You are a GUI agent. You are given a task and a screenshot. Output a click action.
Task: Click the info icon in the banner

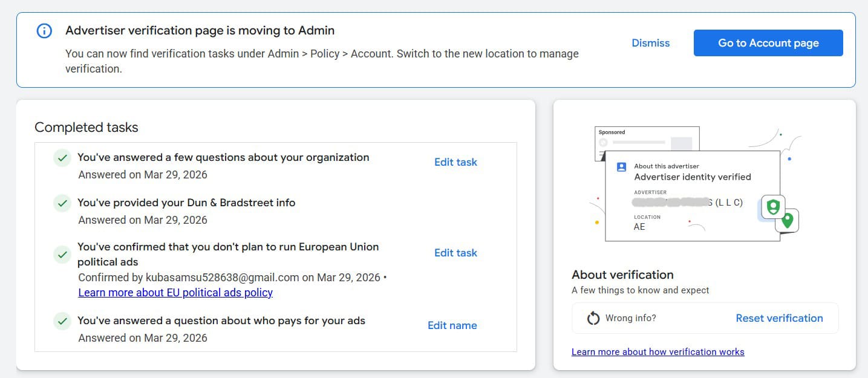(44, 31)
